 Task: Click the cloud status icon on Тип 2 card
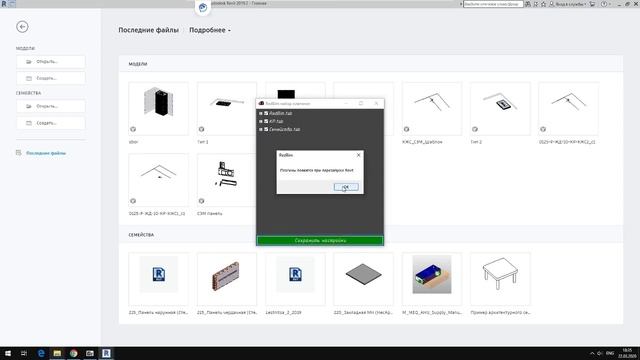click(475, 129)
